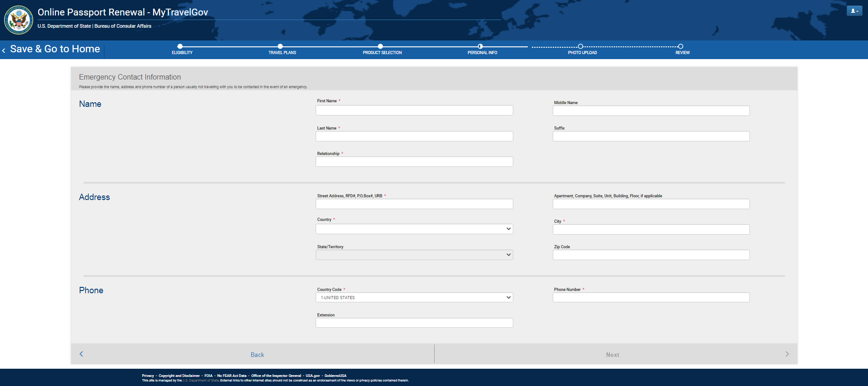The image size is (868, 386).
Task: Expand the State/Territory dropdown
Action: coord(414,255)
